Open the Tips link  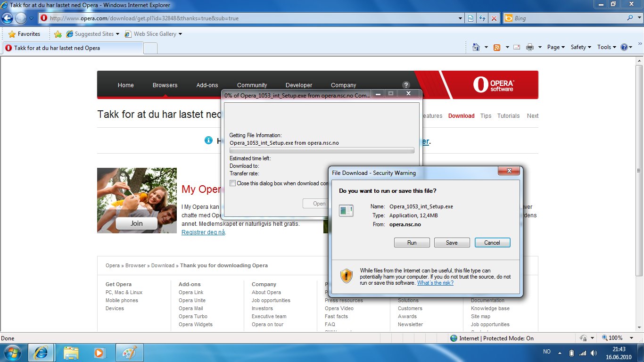(x=486, y=116)
